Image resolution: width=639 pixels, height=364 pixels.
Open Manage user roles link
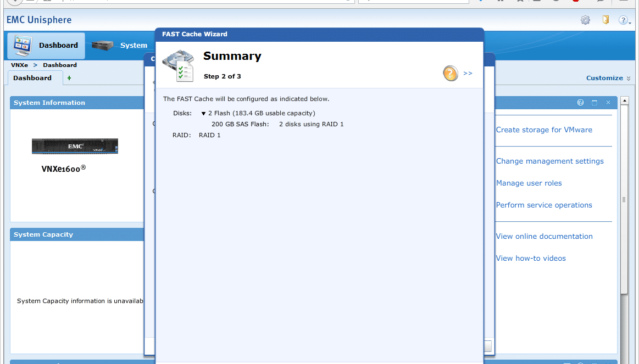tap(529, 183)
